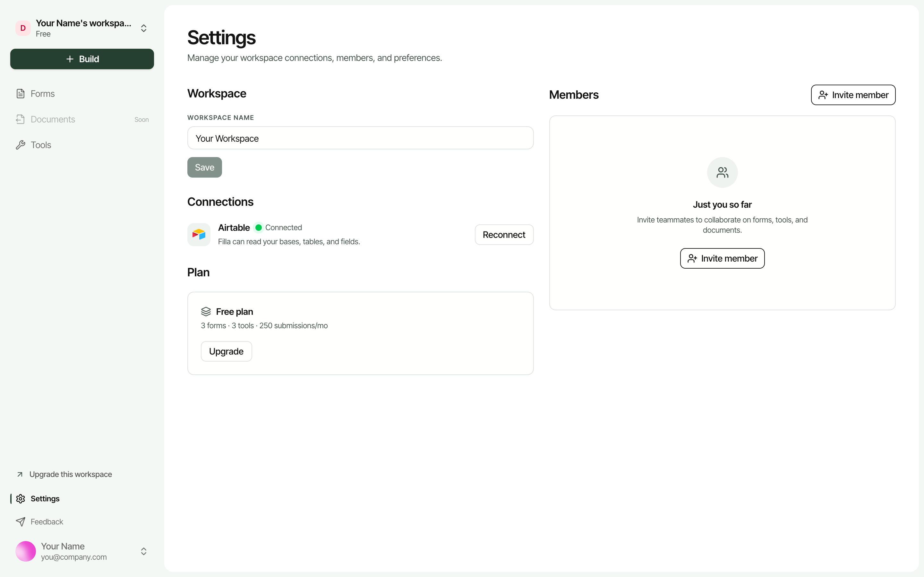Click the Feedback paper-plane icon
This screenshot has height=577, width=924.
(21, 522)
